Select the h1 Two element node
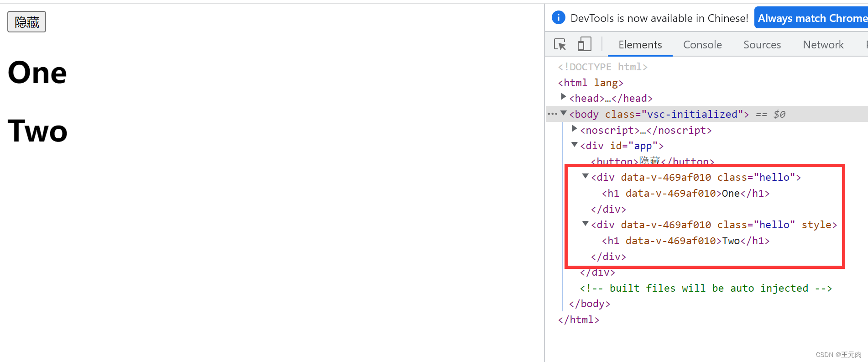The image size is (868, 362). 685,241
